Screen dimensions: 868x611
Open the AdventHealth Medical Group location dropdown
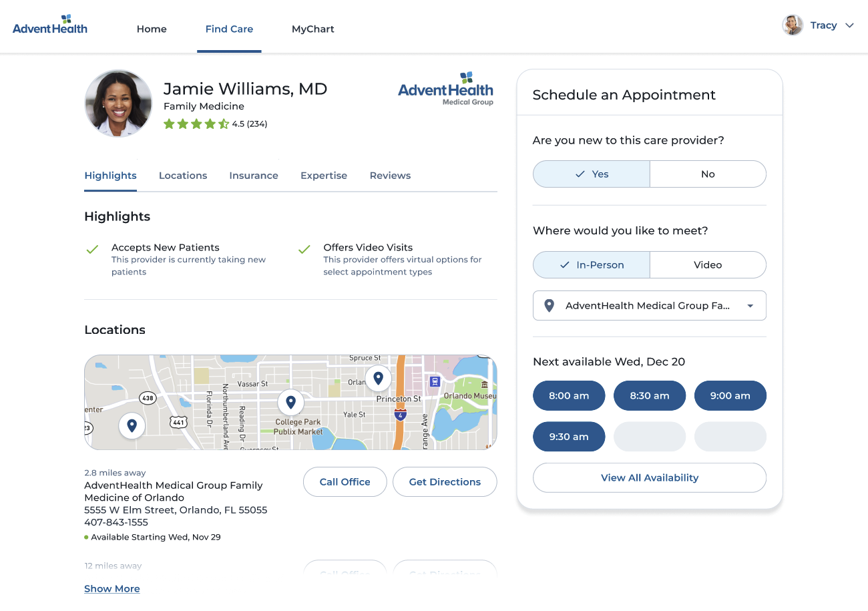coord(650,306)
